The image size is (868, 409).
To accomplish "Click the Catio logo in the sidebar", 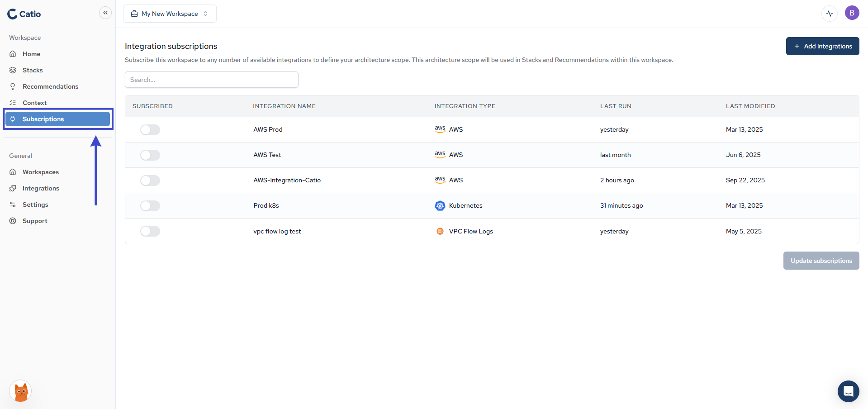I will (x=24, y=14).
